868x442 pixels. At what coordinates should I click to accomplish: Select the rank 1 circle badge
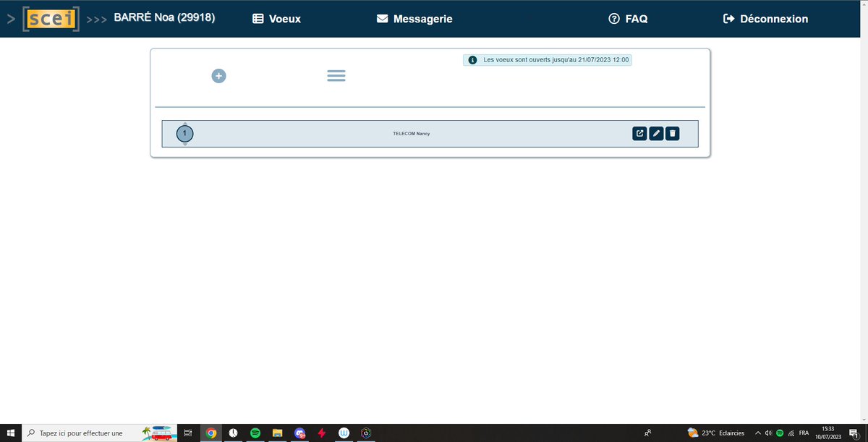pyautogui.click(x=185, y=134)
